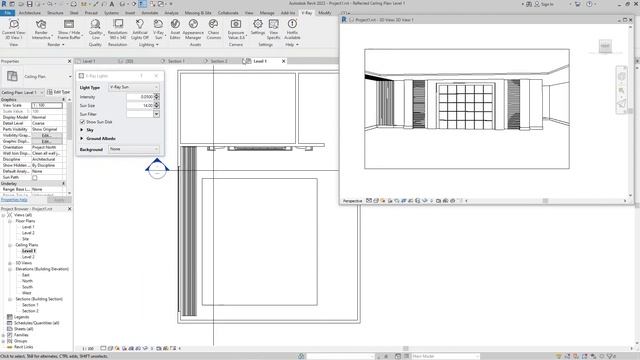Viewport: 640px width, 360px height.
Task: Click the Hotfix Available icon
Action: (x=292, y=24)
